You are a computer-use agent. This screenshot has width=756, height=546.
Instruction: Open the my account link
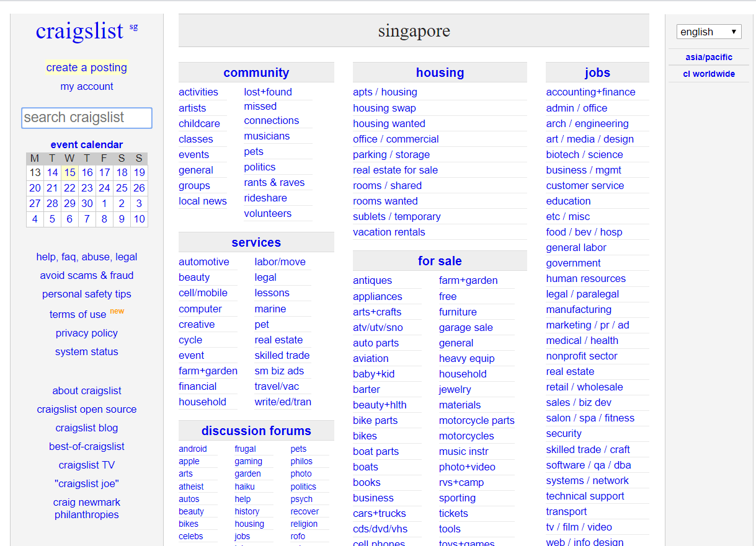87,86
